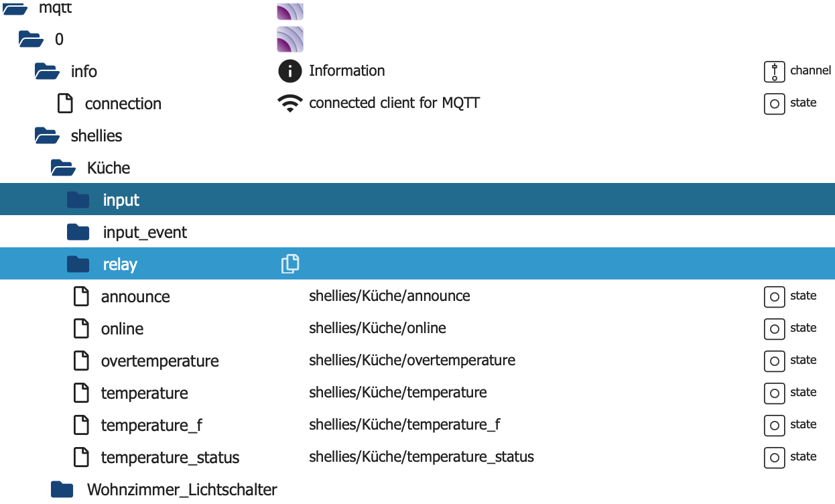Click the wifi connection icon
Viewport: 835px width, 504px height.
pos(290,103)
